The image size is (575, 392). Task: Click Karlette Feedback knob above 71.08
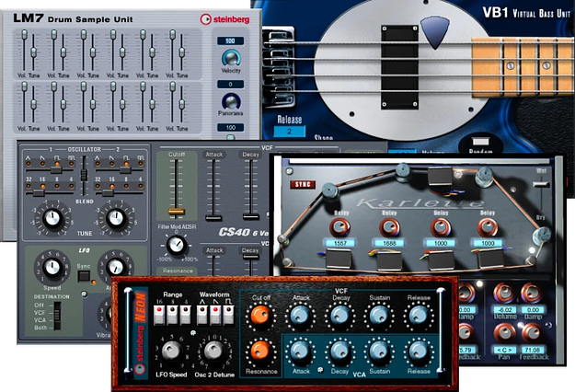pos(531,333)
